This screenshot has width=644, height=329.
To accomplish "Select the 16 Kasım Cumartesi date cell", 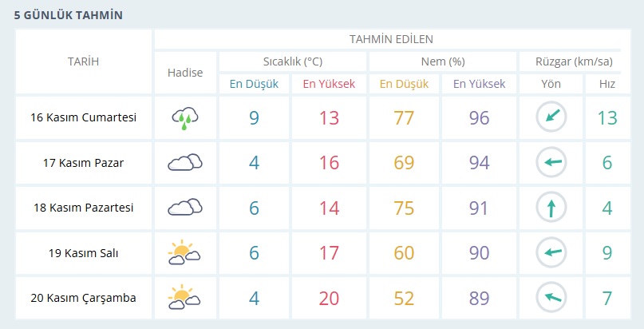I will (83, 117).
